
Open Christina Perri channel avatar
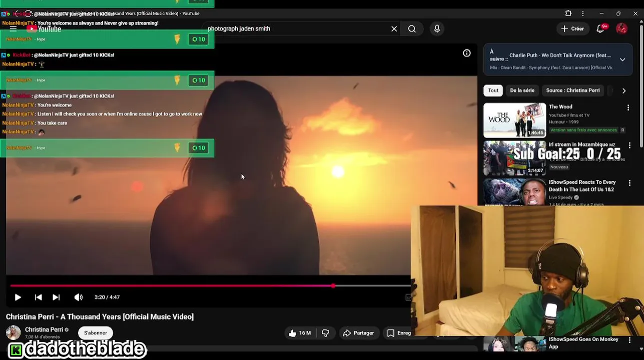coord(13,332)
